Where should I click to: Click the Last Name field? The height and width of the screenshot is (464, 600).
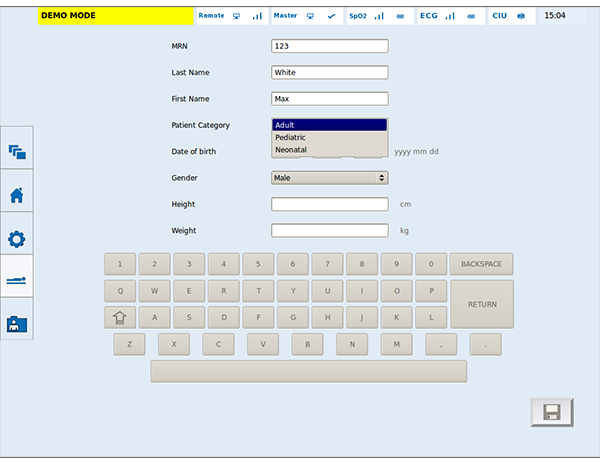click(x=329, y=72)
